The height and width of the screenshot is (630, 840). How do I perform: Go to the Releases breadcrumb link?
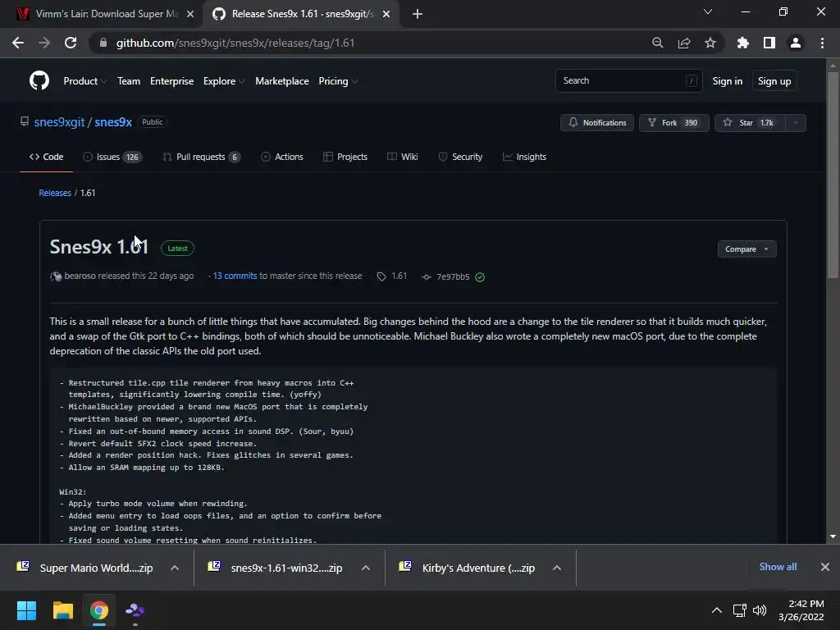(x=55, y=193)
